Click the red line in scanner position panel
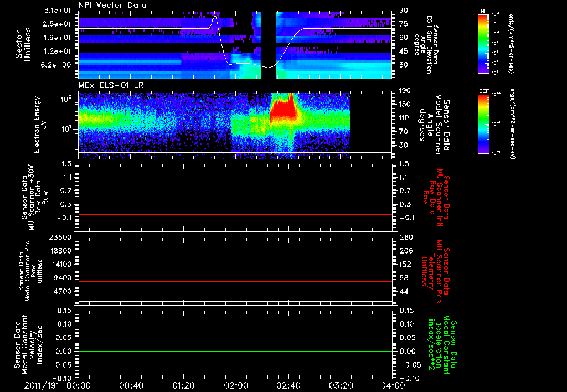 235,281
